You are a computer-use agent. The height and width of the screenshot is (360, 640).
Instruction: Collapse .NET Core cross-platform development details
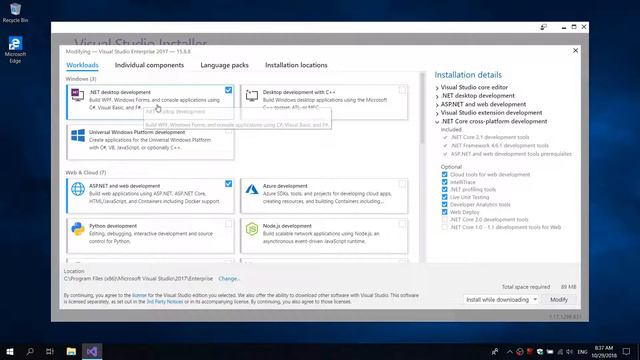[x=437, y=122]
